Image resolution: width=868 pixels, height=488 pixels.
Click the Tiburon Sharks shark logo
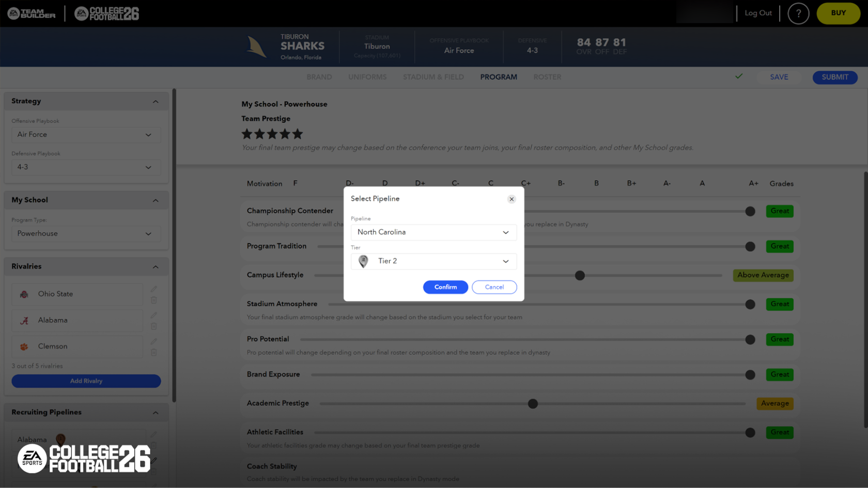pos(256,46)
